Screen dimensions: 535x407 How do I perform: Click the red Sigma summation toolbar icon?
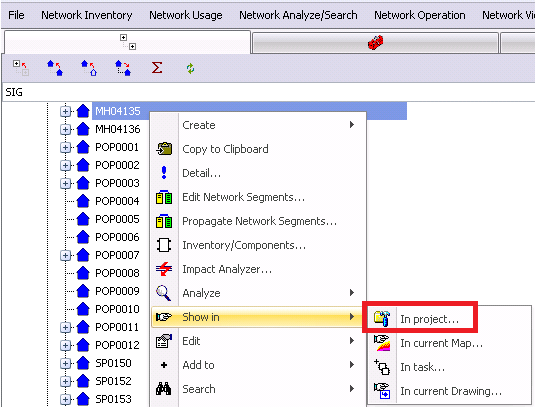[157, 68]
